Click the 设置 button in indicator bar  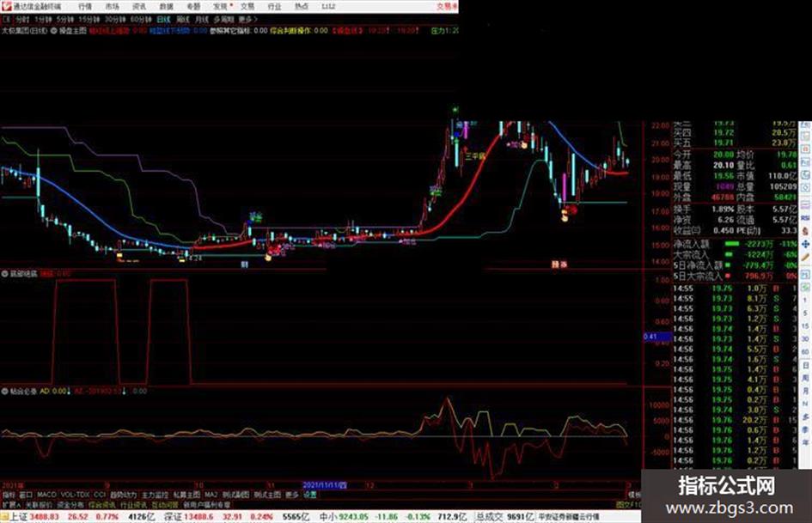pyautogui.click(x=310, y=495)
